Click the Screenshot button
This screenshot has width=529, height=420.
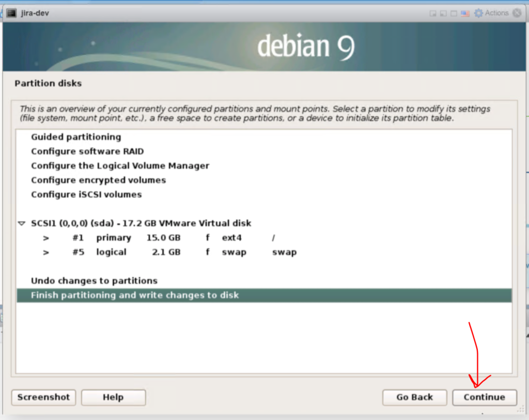coord(43,397)
